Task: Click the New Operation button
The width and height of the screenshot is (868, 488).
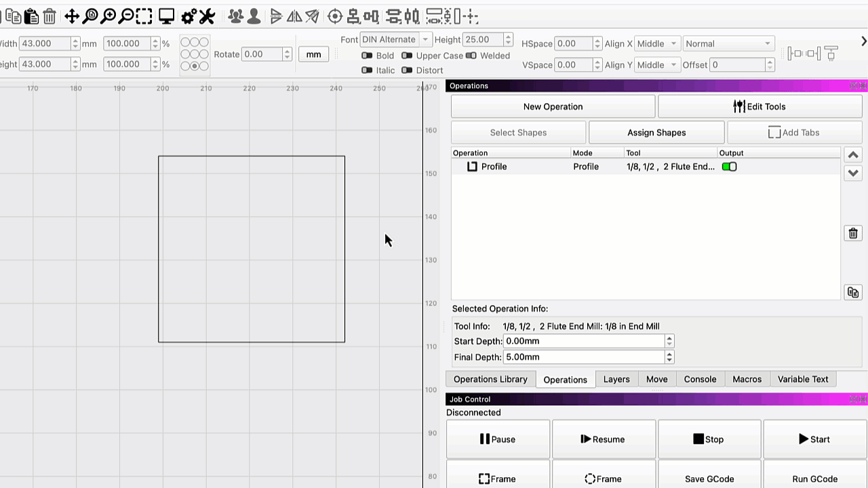Action: 553,106
